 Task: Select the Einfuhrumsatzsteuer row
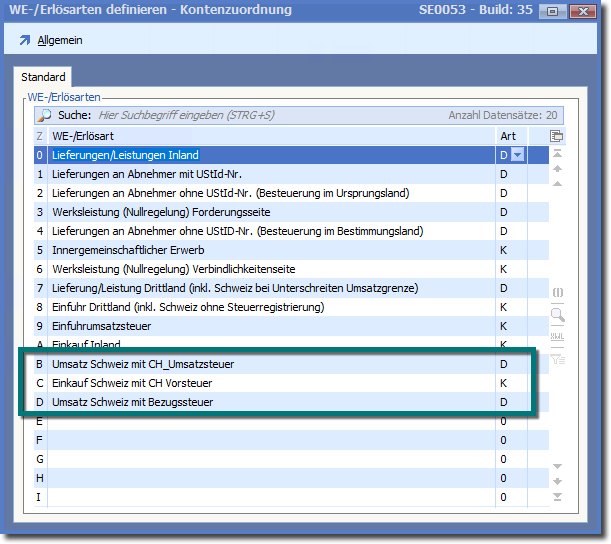[270, 326]
